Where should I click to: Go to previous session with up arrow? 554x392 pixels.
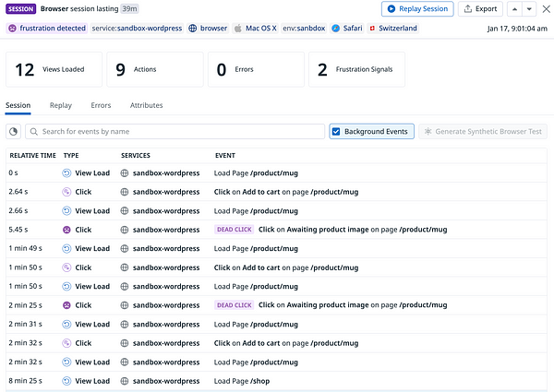pyautogui.click(x=514, y=9)
